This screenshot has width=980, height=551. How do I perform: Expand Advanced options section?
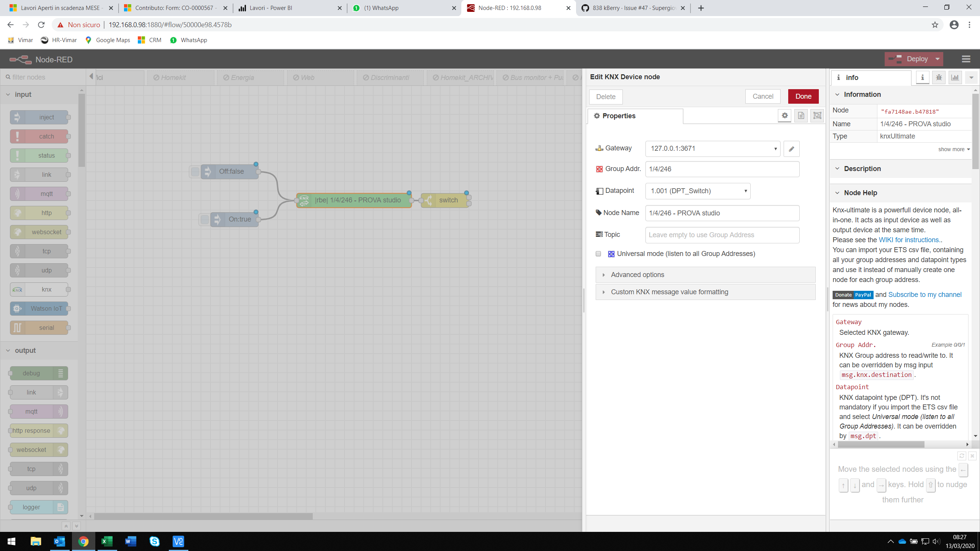(x=706, y=275)
